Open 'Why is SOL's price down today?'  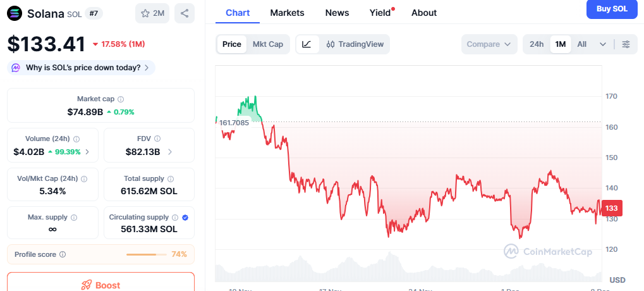pos(81,68)
